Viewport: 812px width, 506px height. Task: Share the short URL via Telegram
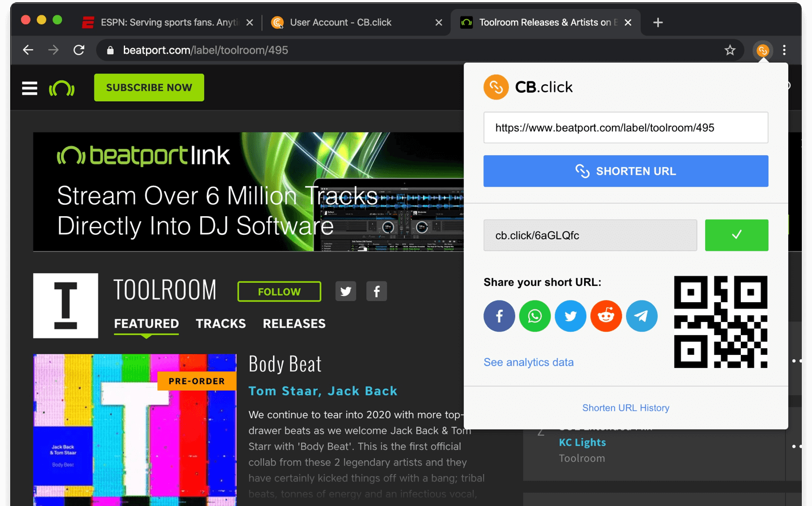[641, 316]
